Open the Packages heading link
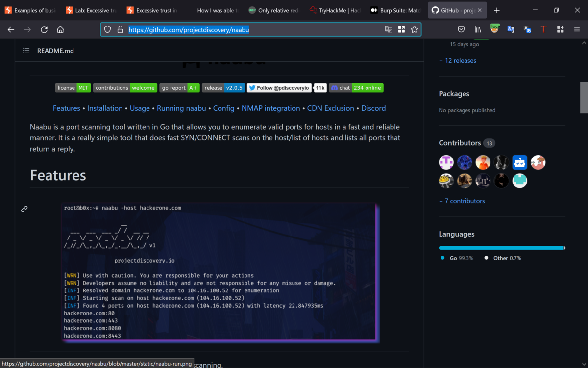Image resolution: width=588 pixels, height=368 pixels. pos(454,94)
